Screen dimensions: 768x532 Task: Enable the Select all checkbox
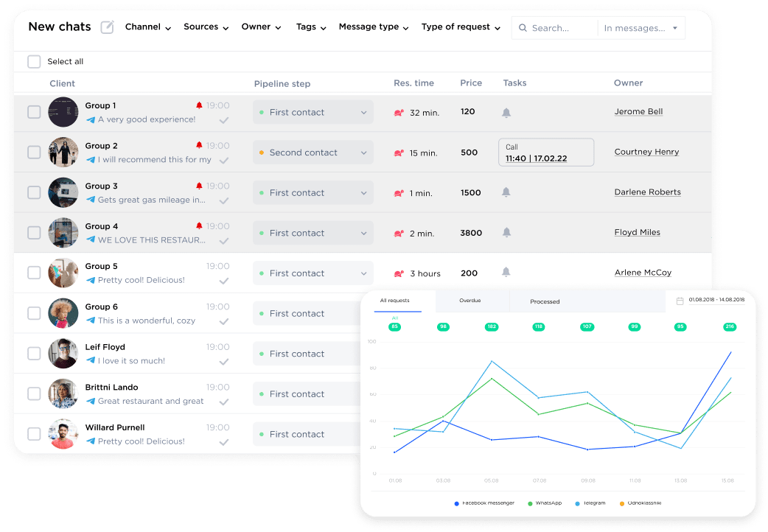coord(34,62)
